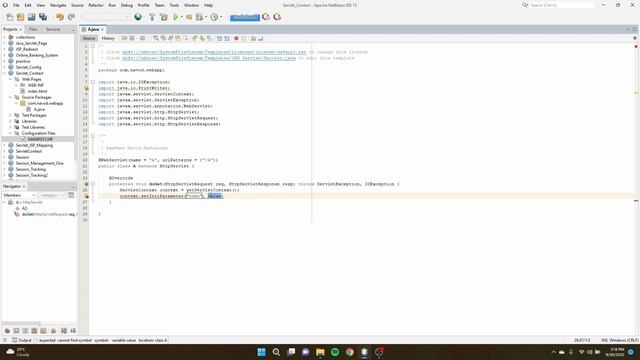This screenshot has width=640, height=360.
Task: Collapse the Source Packages node
Action: (11, 97)
